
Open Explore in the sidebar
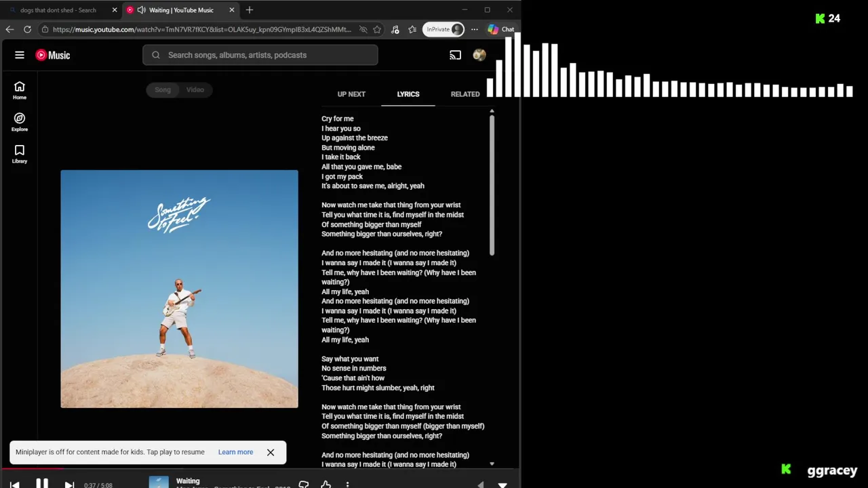(20, 122)
